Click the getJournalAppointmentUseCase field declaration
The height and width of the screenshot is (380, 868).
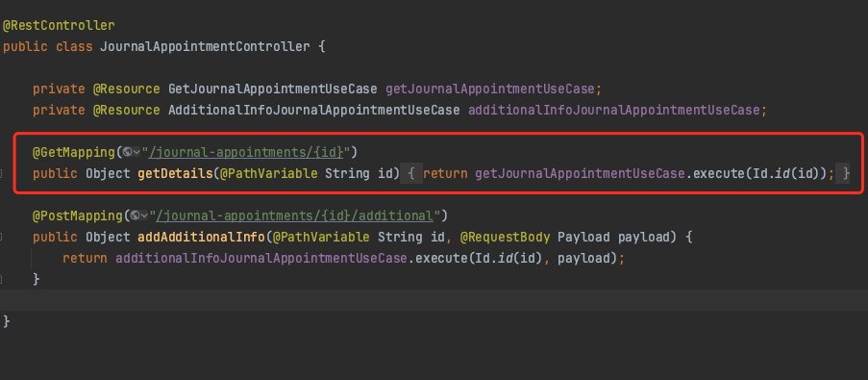[489, 89]
